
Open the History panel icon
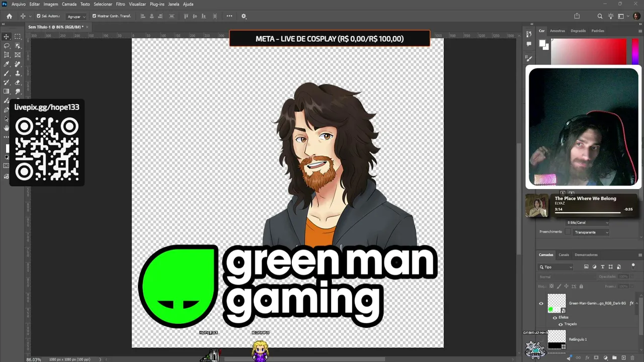(x=529, y=34)
